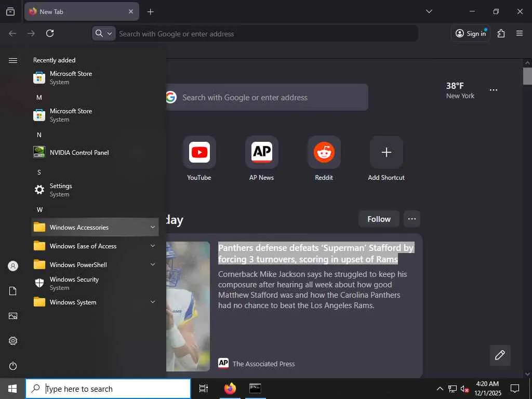The width and height of the screenshot is (532, 399).
Task: Close the New Tab tab
Action: pos(130,11)
